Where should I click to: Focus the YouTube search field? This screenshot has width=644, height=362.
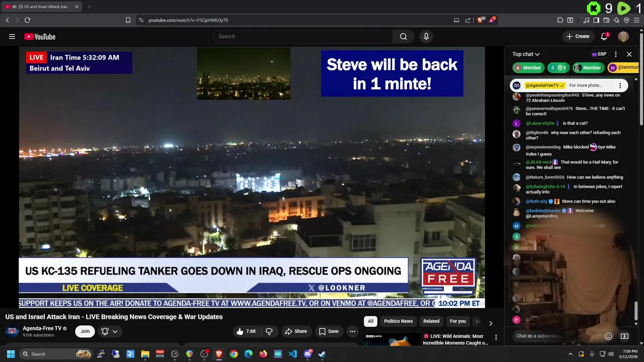point(303,36)
